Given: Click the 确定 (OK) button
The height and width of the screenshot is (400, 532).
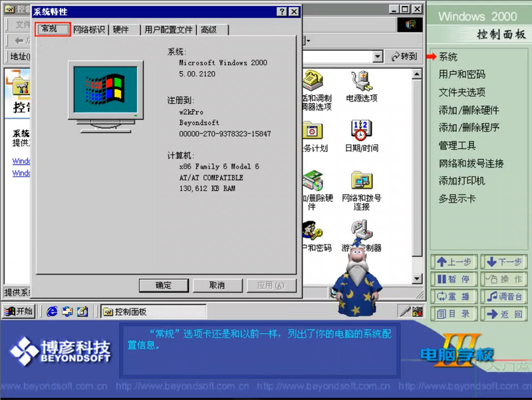Looking at the screenshot, I should point(164,285).
